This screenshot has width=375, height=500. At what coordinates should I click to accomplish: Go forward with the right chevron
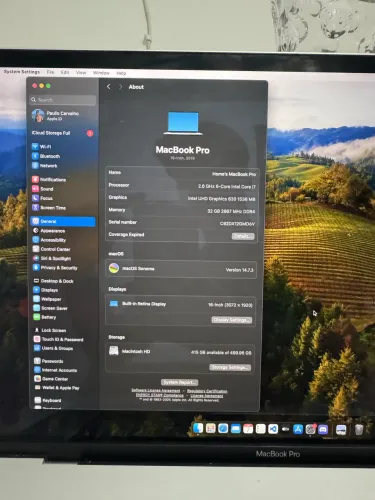point(120,87)
